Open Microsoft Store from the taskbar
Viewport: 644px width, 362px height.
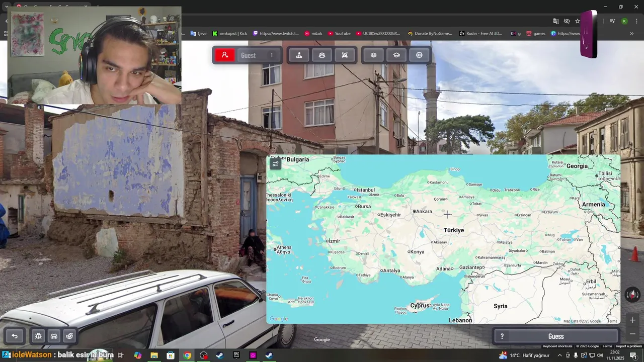coord(171,355)
